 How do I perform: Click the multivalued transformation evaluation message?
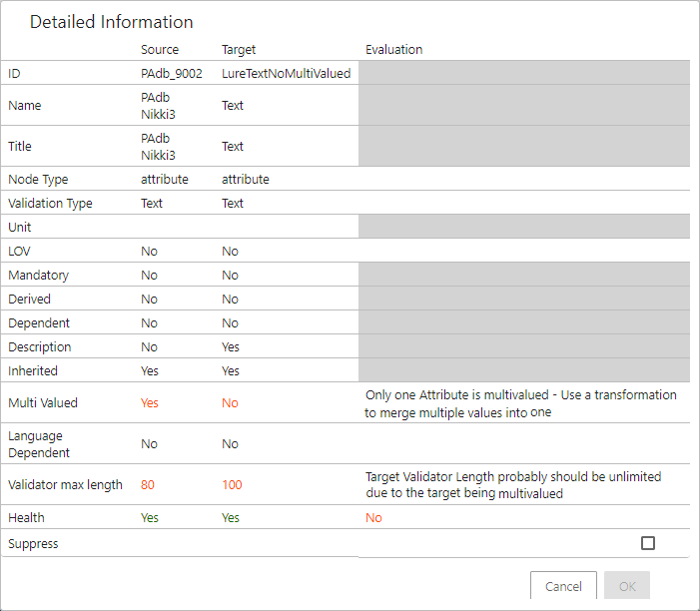pyautogui.click(x=520, y=403)
